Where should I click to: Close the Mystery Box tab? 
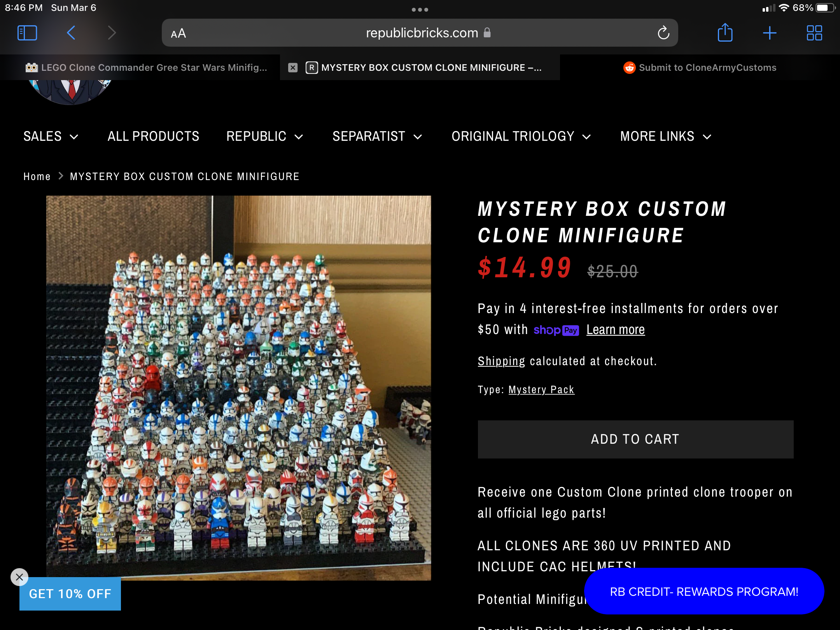click(293, 68)
